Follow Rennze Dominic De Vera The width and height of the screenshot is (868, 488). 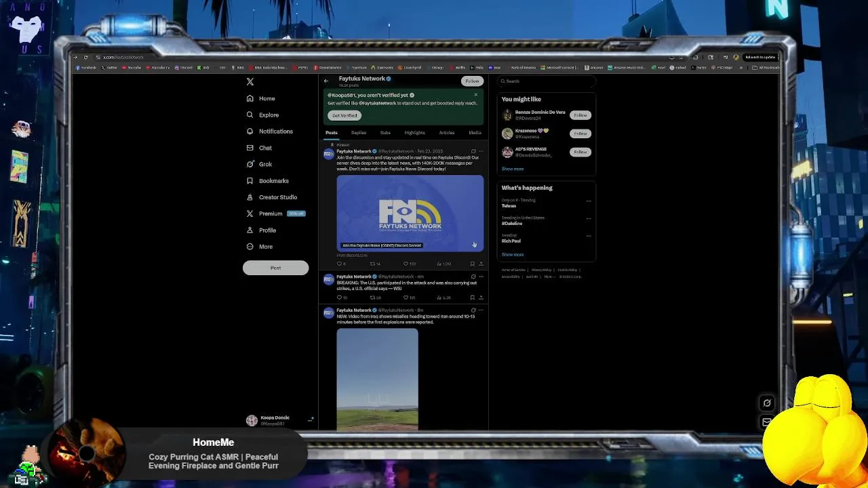point(580,115)
